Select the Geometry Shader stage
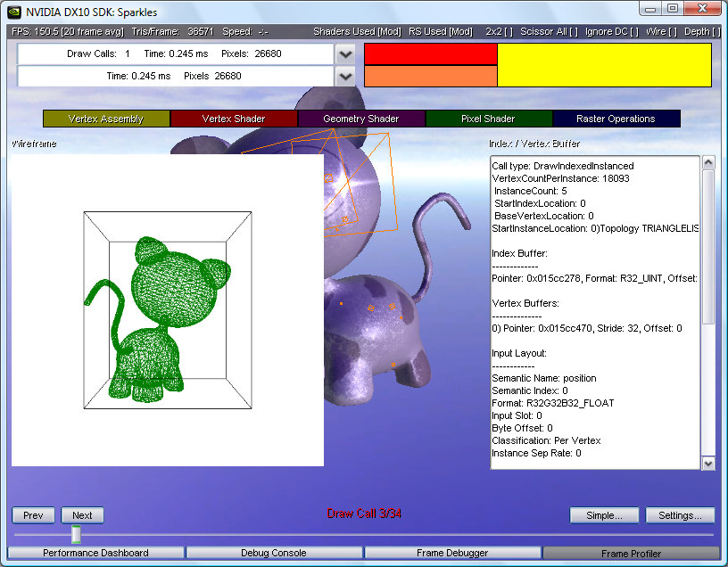The width and height of the screenshot is (728, 567). click(361, 119)
